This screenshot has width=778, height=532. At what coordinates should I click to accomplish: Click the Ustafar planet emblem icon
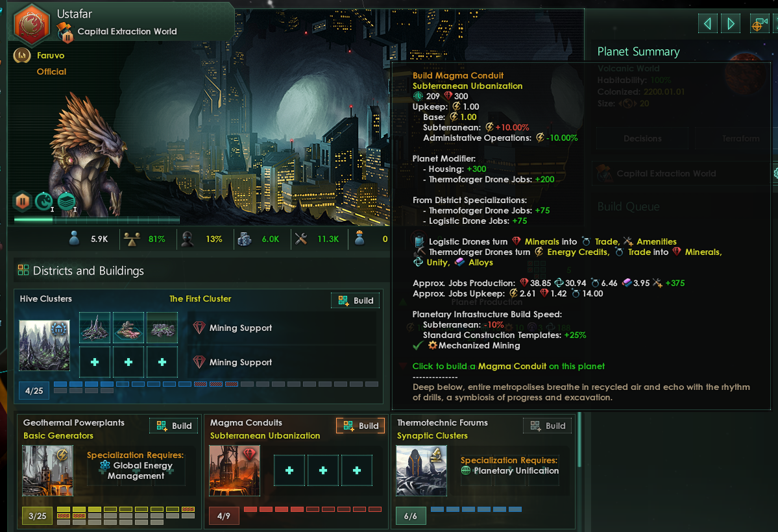click(32, 24)
